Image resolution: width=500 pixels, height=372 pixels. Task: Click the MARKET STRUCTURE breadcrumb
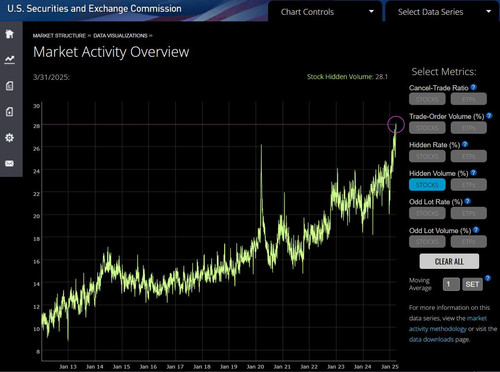point(59,36)
